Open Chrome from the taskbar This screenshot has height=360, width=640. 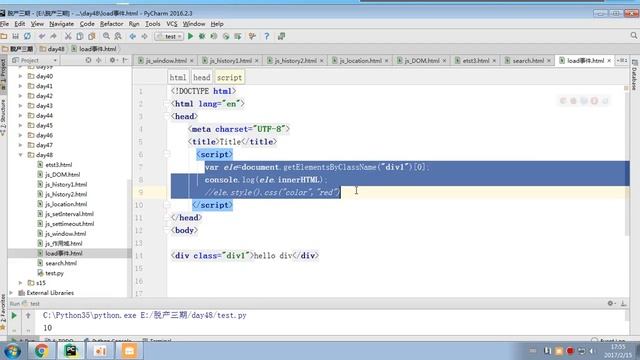pyautogui.click(x=41, y=351)
